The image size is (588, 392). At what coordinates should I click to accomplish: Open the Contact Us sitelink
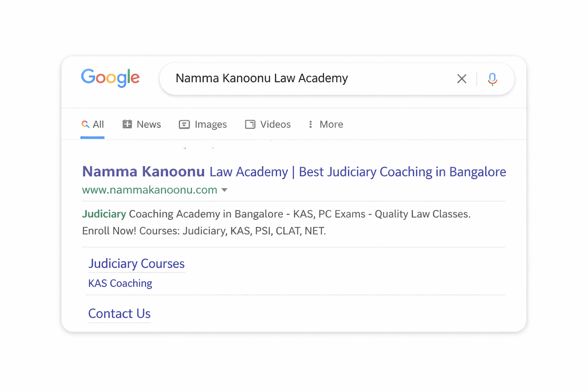119,314
